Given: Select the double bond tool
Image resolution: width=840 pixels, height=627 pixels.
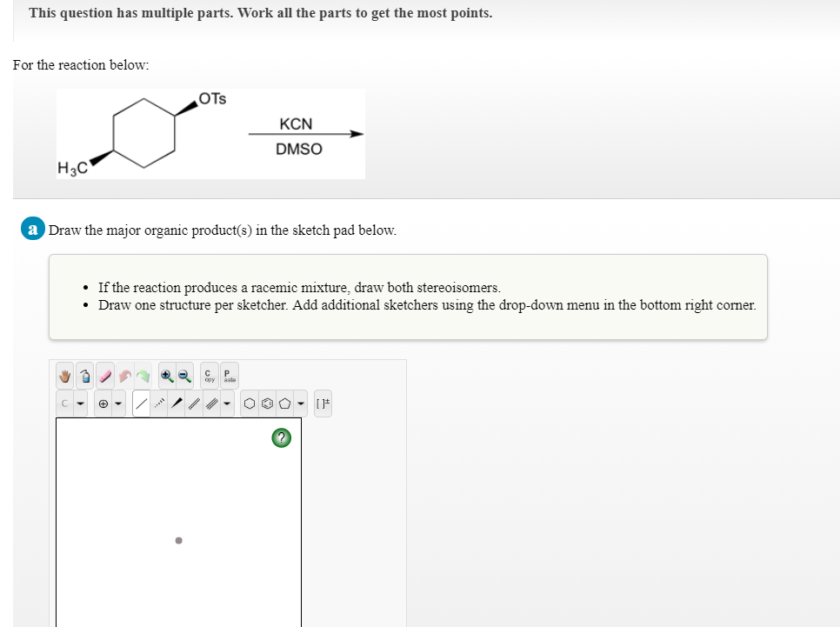Looking at the screenshot, I should point(194,404).
